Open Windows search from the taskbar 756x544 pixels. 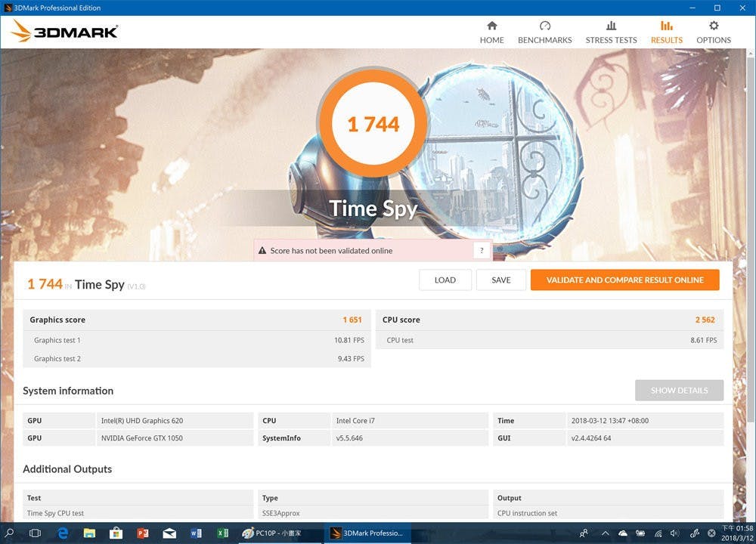(9, 533)
